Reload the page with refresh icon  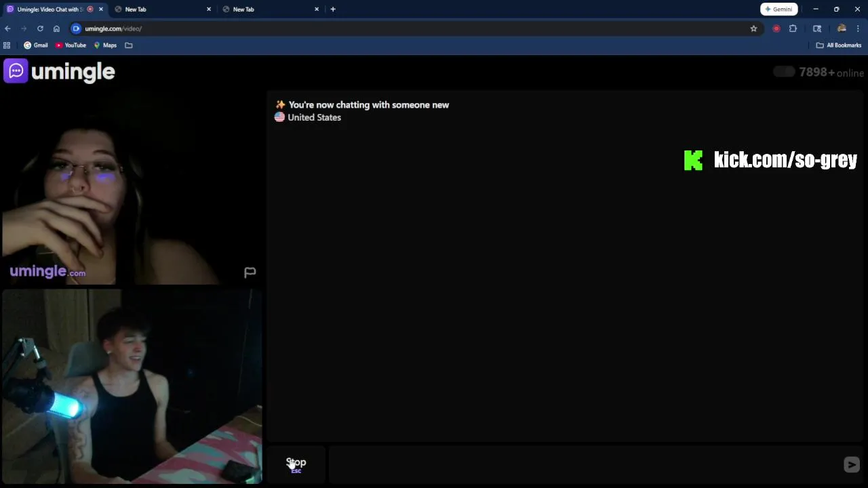(x=40, y=28)
